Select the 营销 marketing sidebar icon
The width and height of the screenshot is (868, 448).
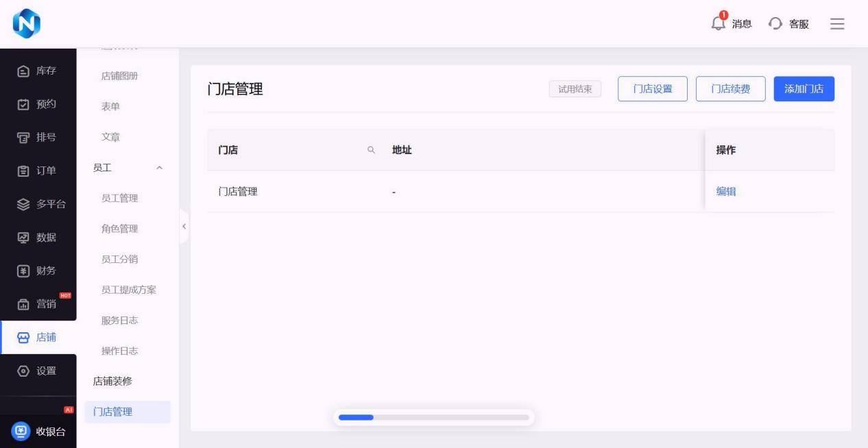[x=23, y=304]
